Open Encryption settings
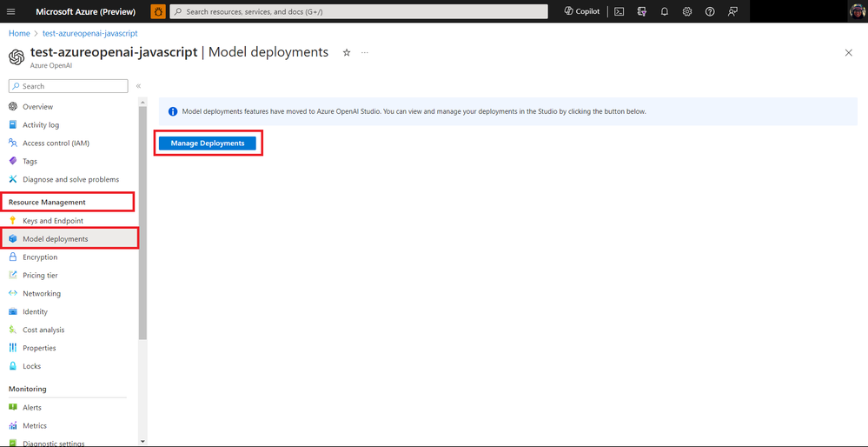Screen dimensions: 868x447 (x=40, y=257)
